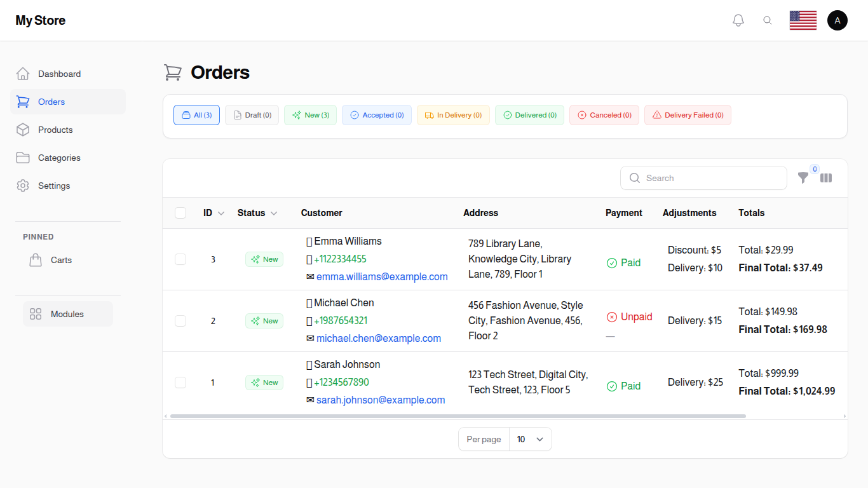The height and width of the screenshot is (488, 868).
Task: Select the Canceled orders filter tab
Action: [x=604, y=115]
